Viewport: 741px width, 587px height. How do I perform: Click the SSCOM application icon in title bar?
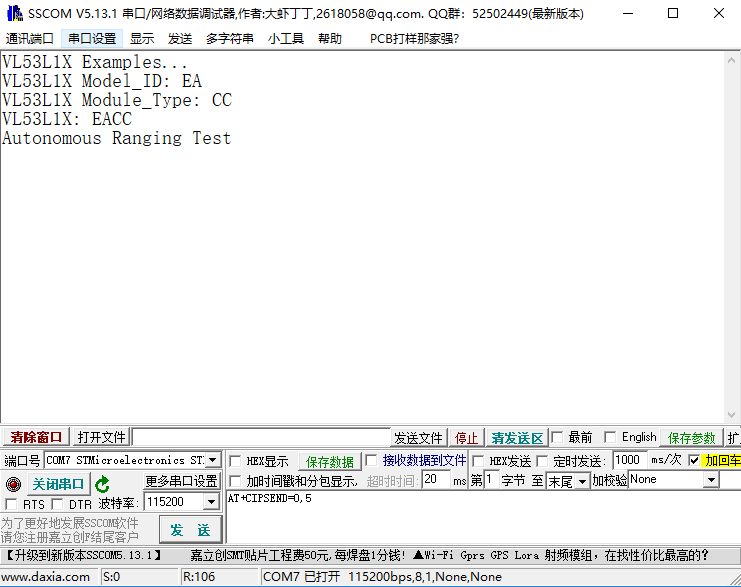point(15,13)
